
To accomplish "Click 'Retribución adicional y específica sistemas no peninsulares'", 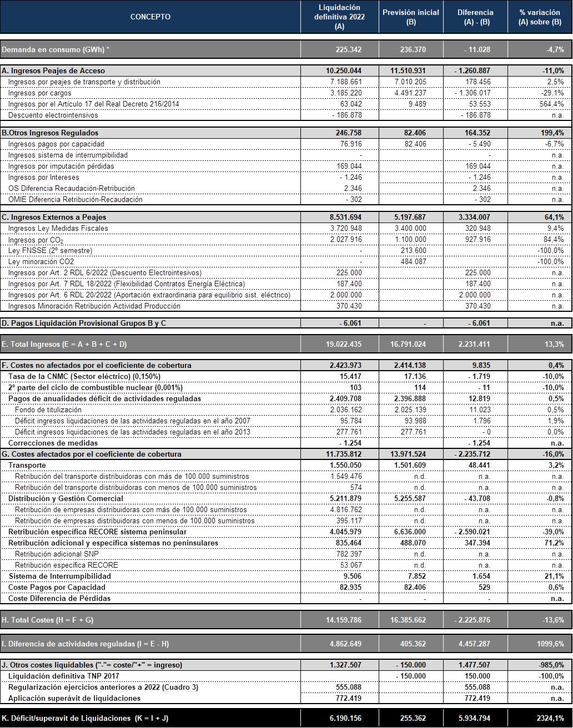I will click(x=113, y=543).
